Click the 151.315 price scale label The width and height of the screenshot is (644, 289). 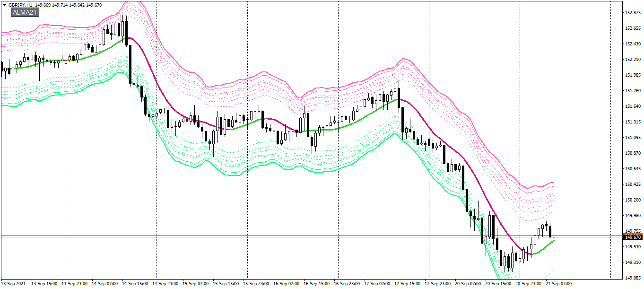[x=633, y=122]
